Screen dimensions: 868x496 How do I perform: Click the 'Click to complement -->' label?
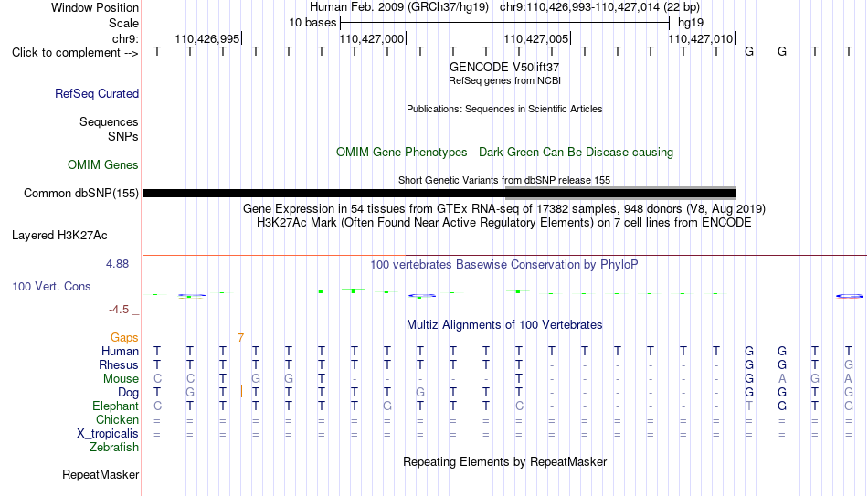coord(75,53)
